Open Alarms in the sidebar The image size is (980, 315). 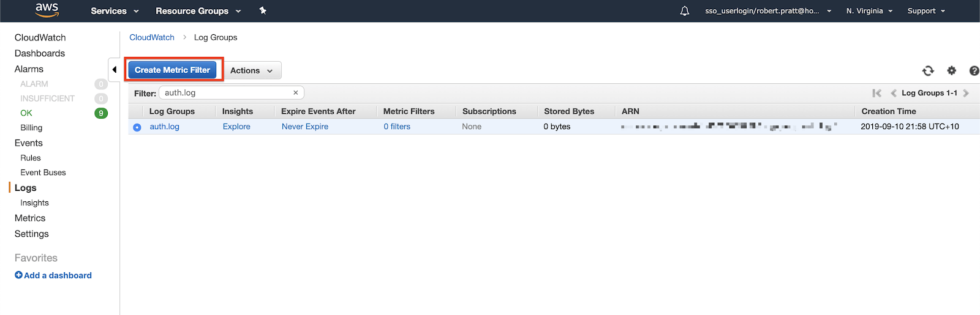[29, 69]
